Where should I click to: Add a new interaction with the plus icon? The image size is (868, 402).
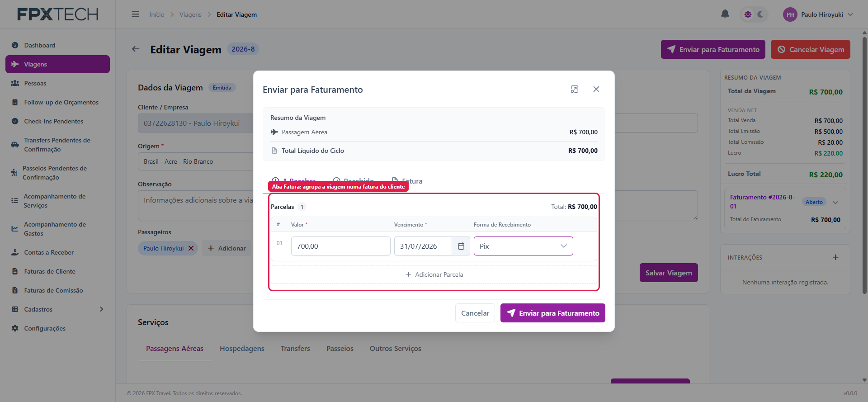835,257
